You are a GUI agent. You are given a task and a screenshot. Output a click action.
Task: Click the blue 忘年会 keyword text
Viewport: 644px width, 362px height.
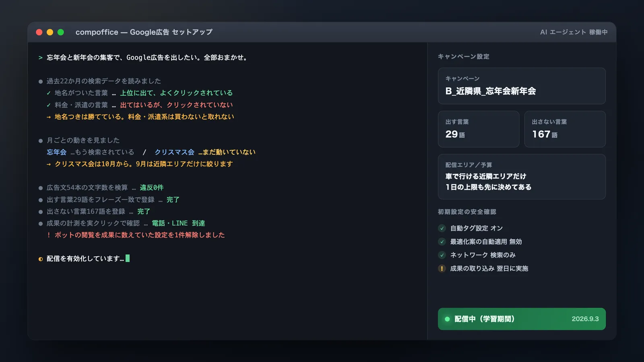tap(57, 152)
